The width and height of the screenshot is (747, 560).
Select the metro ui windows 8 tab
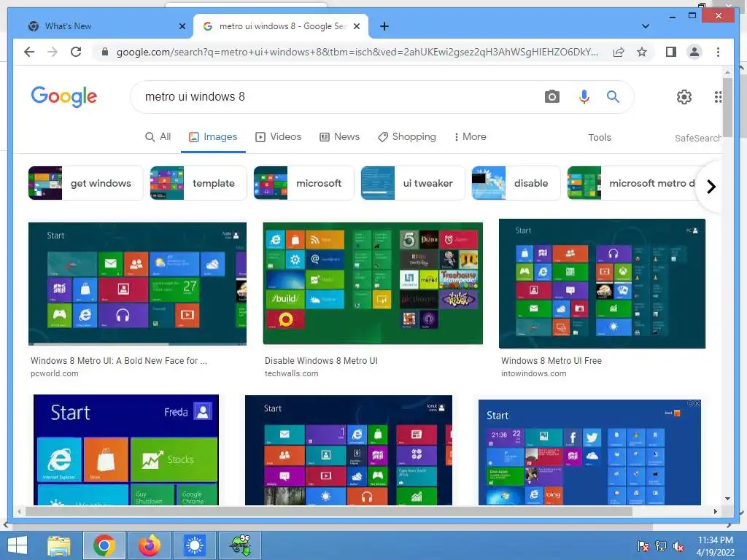click(280, 26)
